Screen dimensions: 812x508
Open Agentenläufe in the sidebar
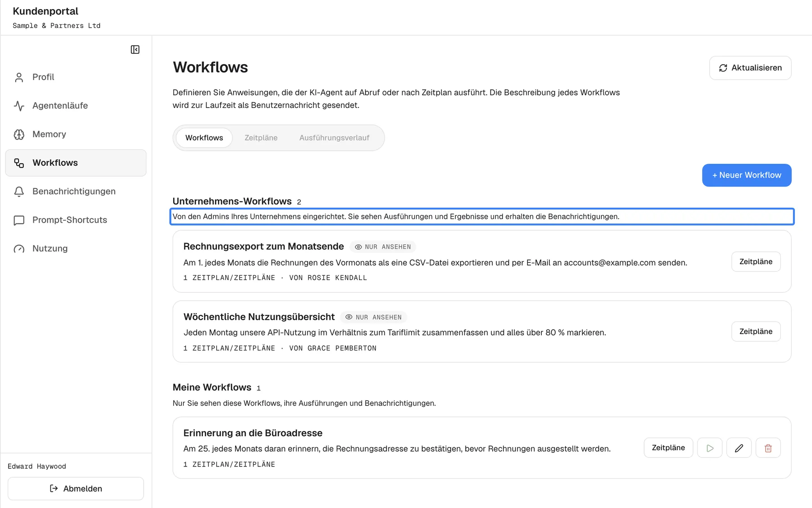click(76, 106)
